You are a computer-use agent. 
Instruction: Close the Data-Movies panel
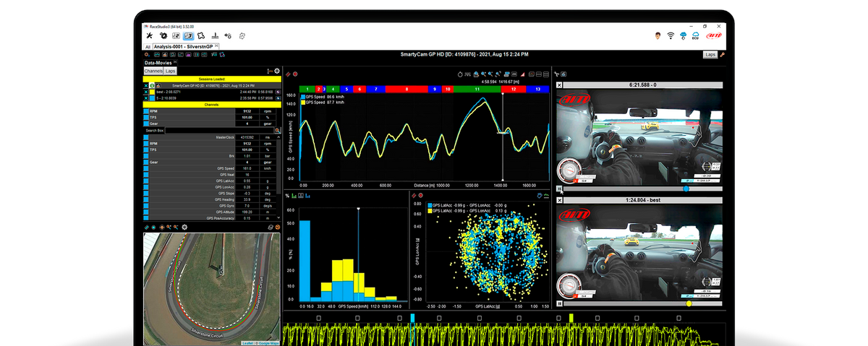(x=175, y=62)
